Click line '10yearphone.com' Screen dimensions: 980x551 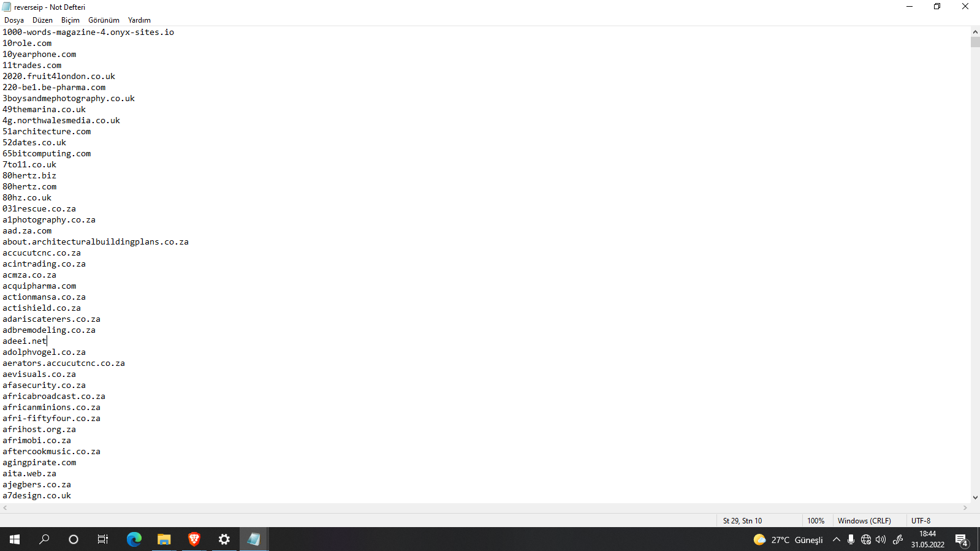[x=39, y=55]
